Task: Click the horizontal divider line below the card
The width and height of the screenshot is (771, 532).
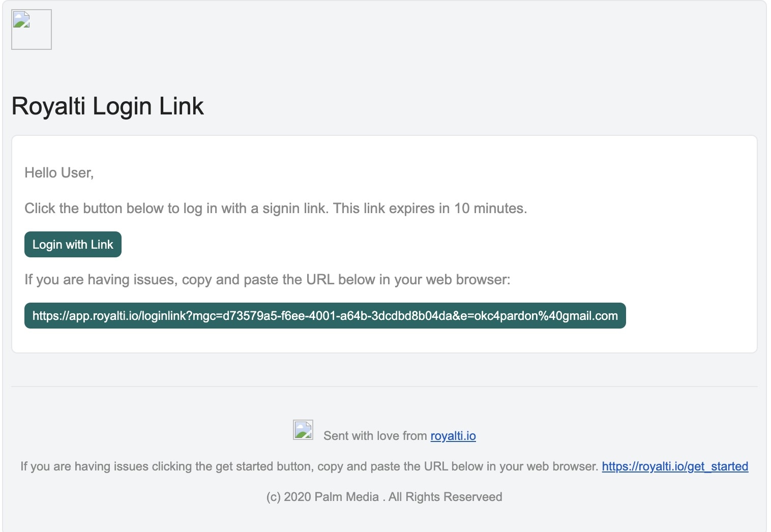Action: pyautogui.click(x=384, y=387)
